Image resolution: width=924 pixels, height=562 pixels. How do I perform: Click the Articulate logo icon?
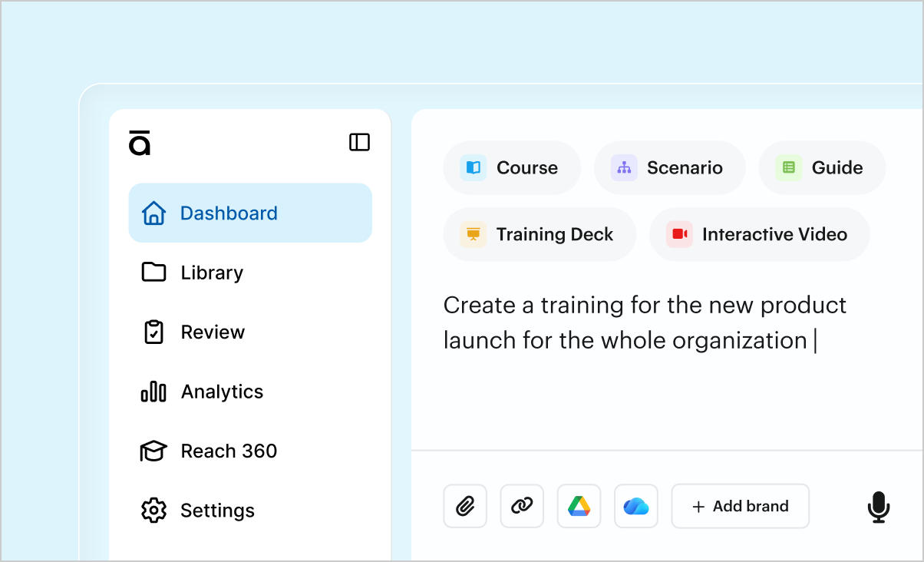(140, 143)
